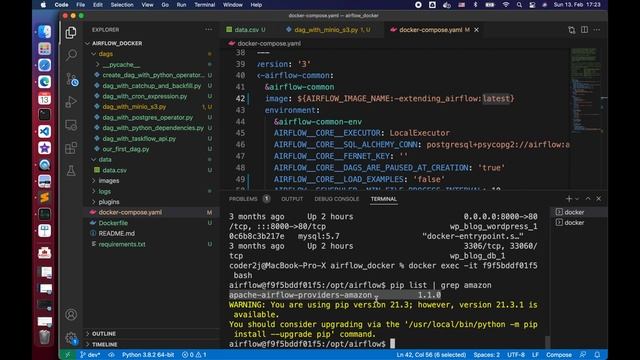This screenshot has width=640, height=360.
Task: Select the TERMINAL panel tab
Action: coord(384,199)
